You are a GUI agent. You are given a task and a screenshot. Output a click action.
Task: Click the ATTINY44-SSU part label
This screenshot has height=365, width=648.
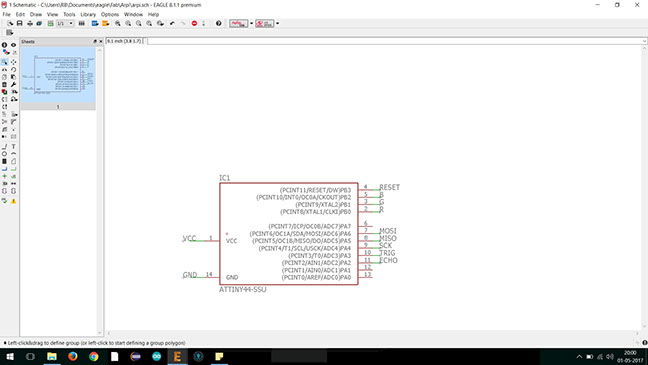[243, 289]
